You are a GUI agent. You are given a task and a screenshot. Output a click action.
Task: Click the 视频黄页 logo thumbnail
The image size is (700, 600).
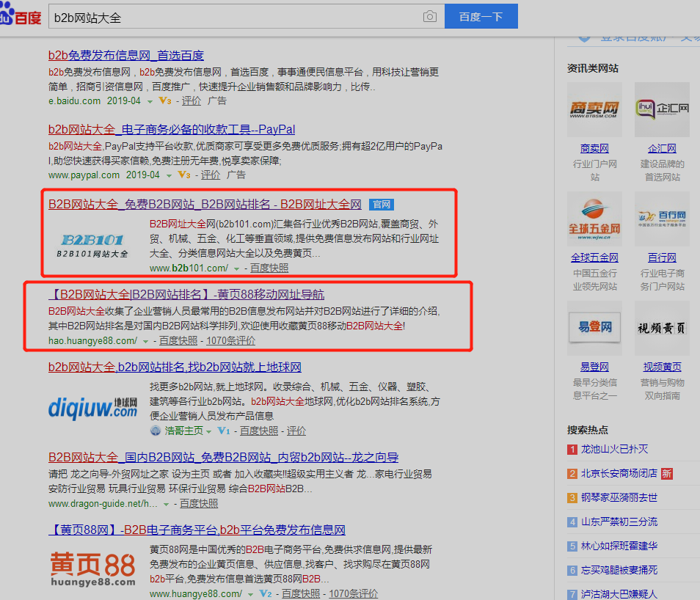(662, 328)
